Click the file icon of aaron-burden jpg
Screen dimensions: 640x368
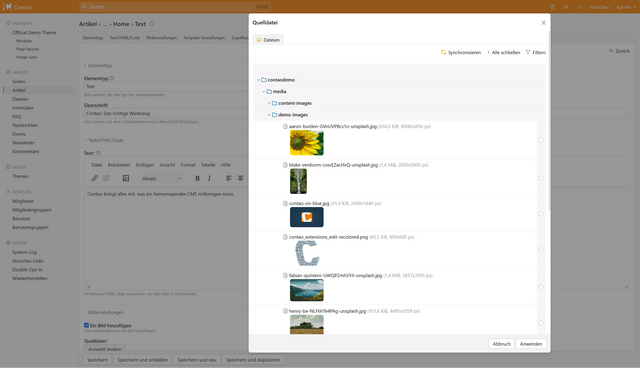[285, 126]
